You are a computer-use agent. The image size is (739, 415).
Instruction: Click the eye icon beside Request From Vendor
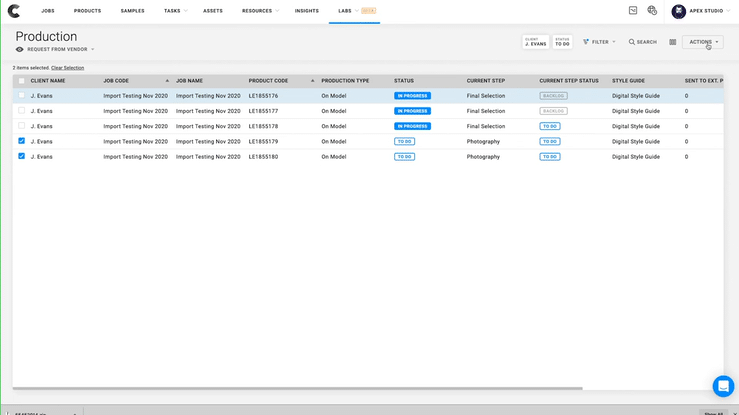(x=20, y=49)
